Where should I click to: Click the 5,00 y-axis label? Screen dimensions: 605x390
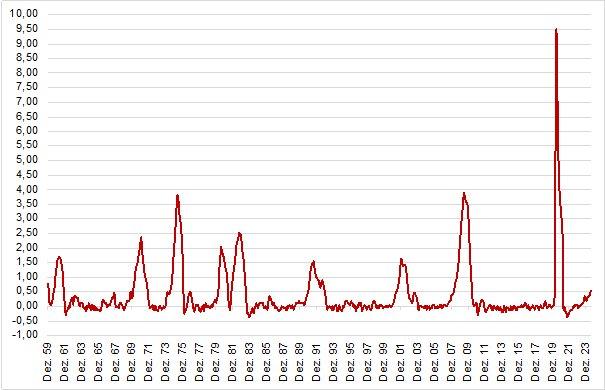coord(27,160)
